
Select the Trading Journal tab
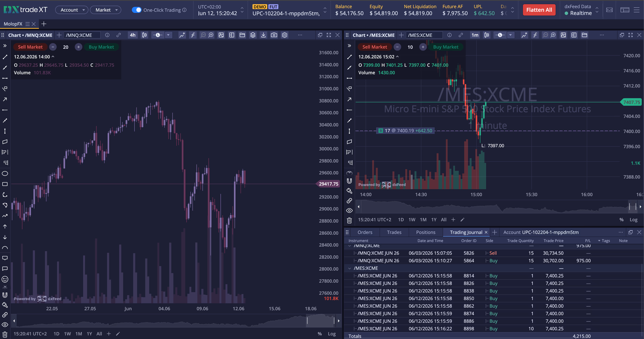pos(466,232)
